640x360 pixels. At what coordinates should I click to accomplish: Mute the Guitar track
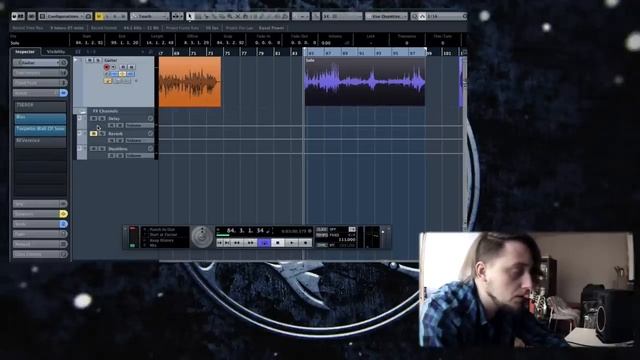click(x=90, y=60)
